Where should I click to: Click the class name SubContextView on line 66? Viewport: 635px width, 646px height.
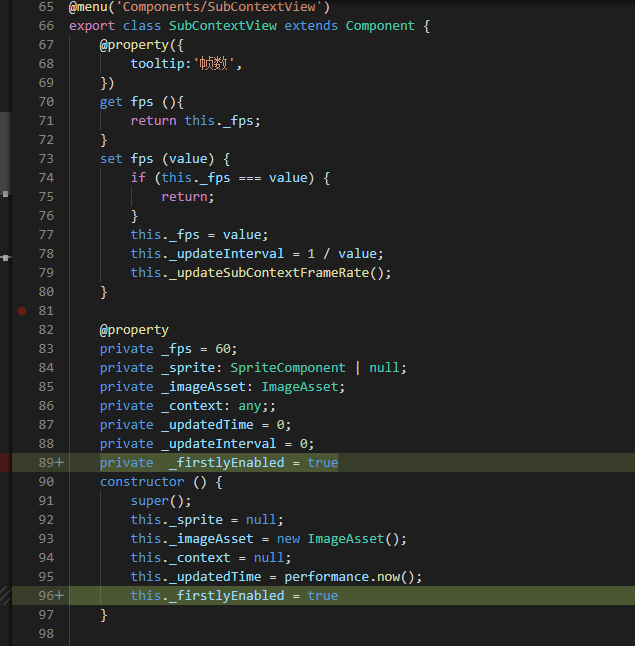(x=223, y=26)
